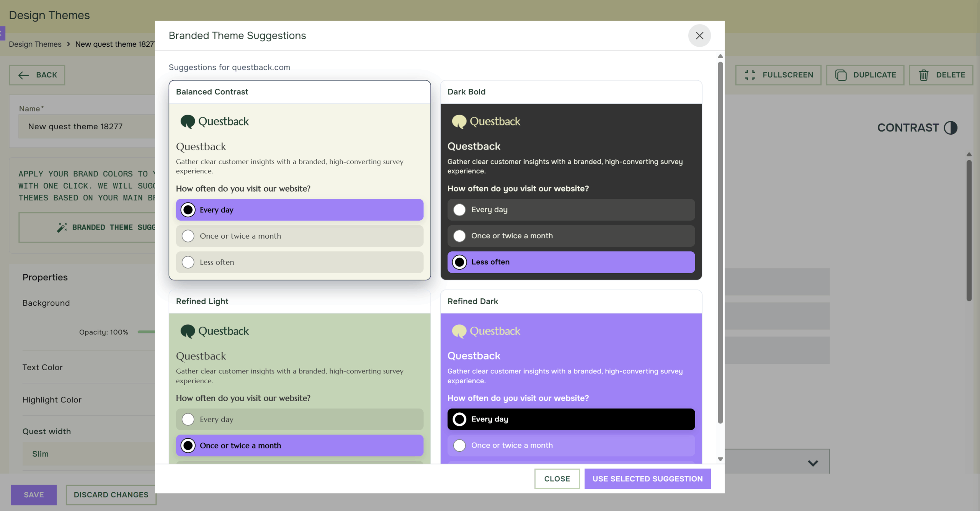Open Design Themes breadcrumb link
The image size is (980, 511).
35,44
